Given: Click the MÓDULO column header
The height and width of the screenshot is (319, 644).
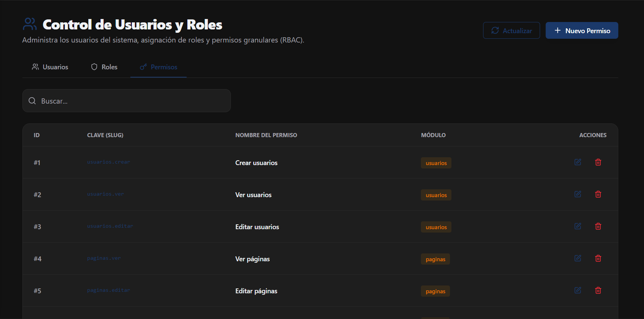Looking at the screenshot, I should 433,135.
